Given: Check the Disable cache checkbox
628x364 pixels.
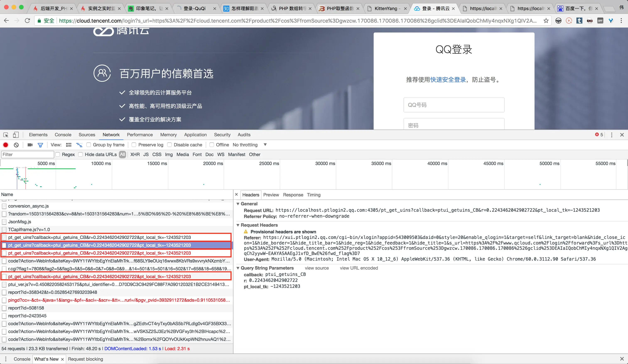Looking at the screenshot, I should pos(169,145).
